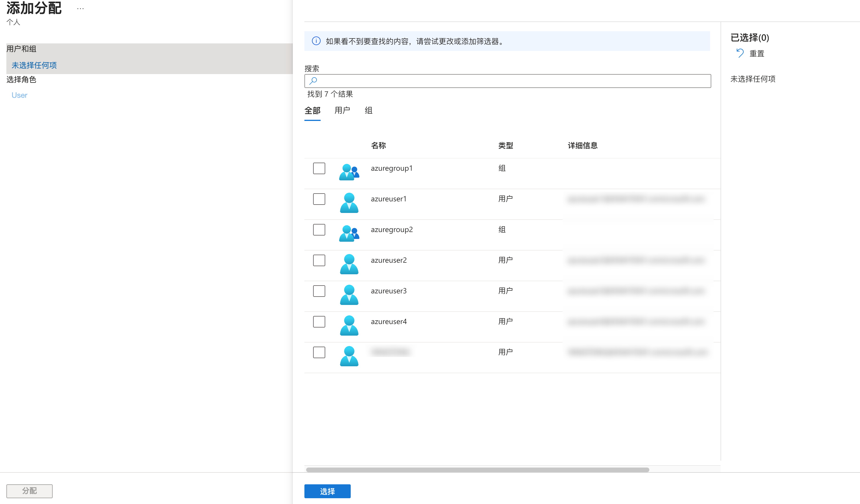Click the reset arrow icon
The height and width of the screenshot is (504, 860).
click(740, 53)
